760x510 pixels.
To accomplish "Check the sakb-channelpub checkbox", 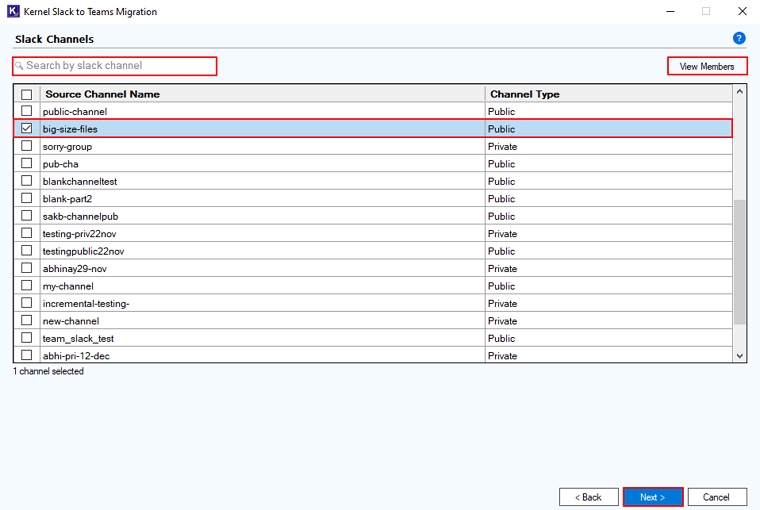I will (x=27, y=216).
